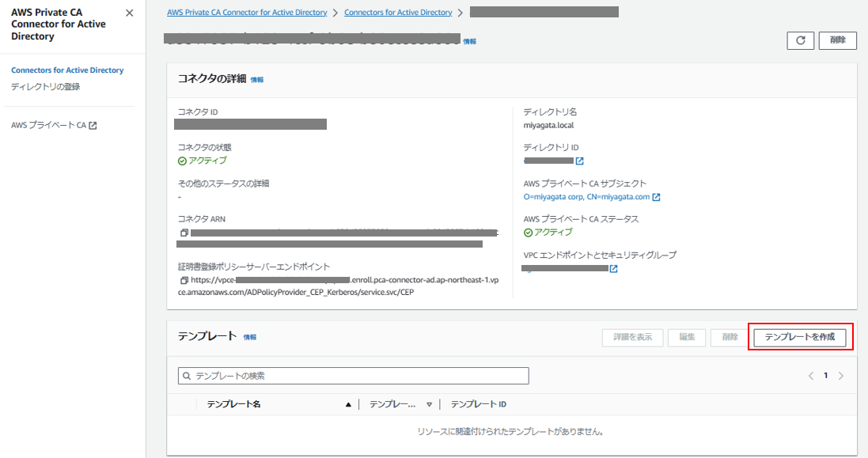The image size is (868, 458).
Task: Click リソースに関連付けられたテンプレートがありません message
Action: click(x=510, y=432)
